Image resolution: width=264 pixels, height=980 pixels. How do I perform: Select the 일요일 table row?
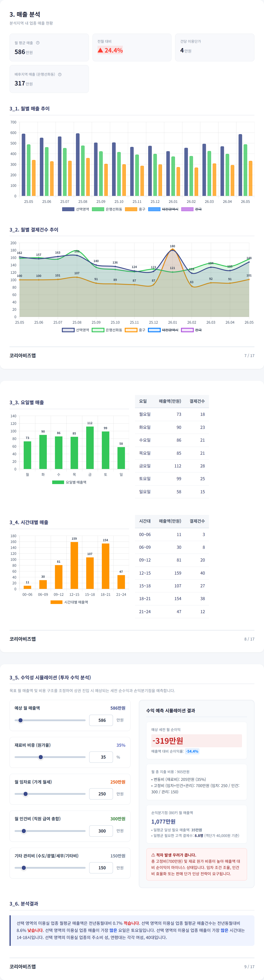pos(172,492)
